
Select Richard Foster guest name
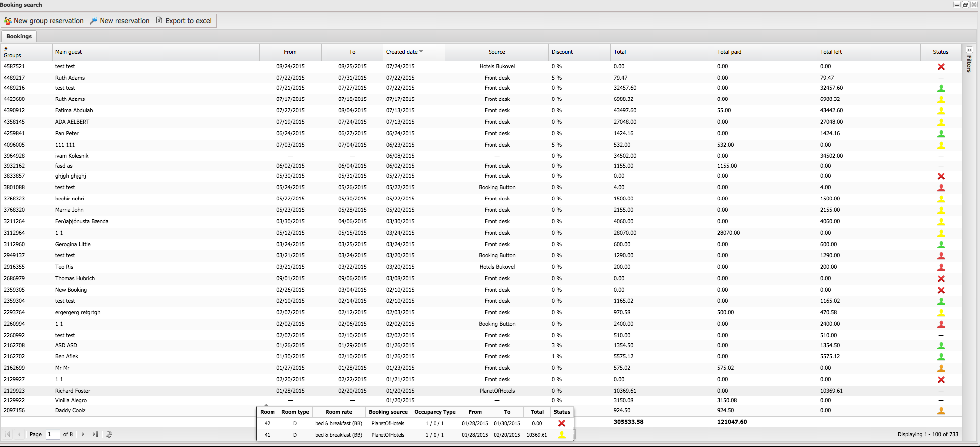tap(73, 391)
